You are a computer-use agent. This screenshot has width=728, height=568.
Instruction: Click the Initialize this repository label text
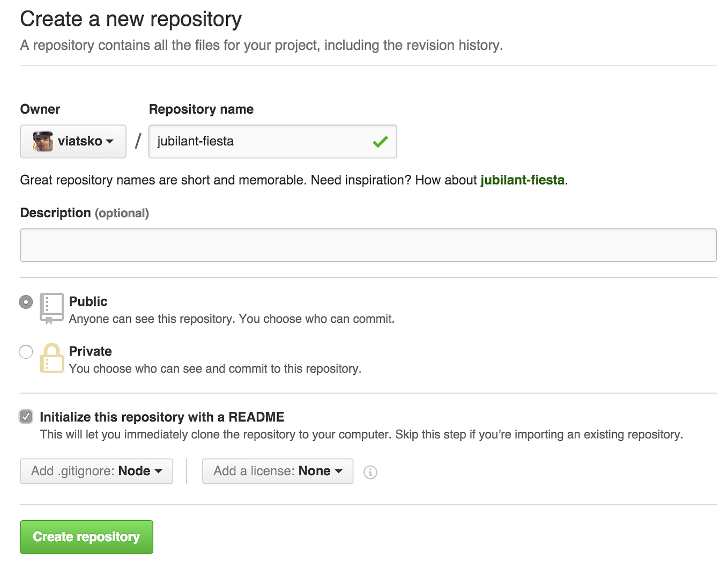pyautogui.click(x=162, y=417)
